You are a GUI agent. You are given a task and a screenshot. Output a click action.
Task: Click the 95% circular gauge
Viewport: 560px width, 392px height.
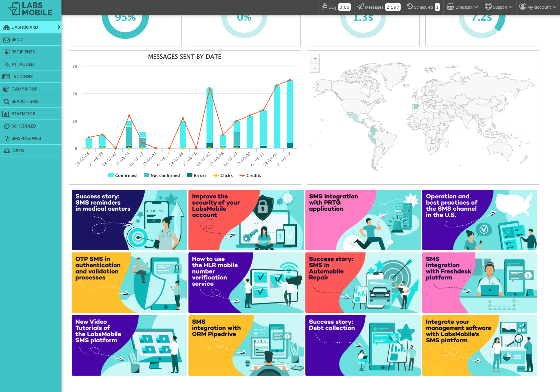coord(125,27)
